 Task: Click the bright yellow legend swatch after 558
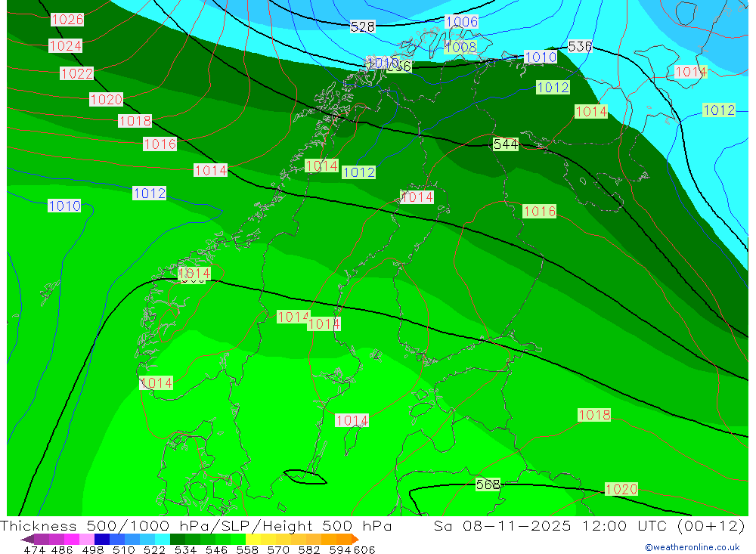coord(253,539)
